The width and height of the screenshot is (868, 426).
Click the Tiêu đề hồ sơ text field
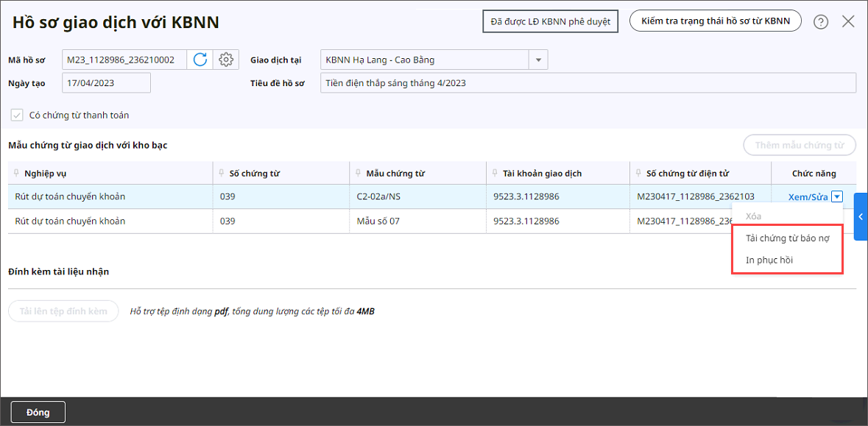[588, 83]
